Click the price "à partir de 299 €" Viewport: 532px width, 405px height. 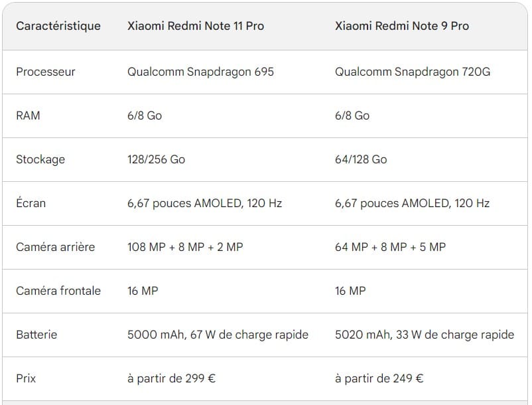[x=171, y=378]
